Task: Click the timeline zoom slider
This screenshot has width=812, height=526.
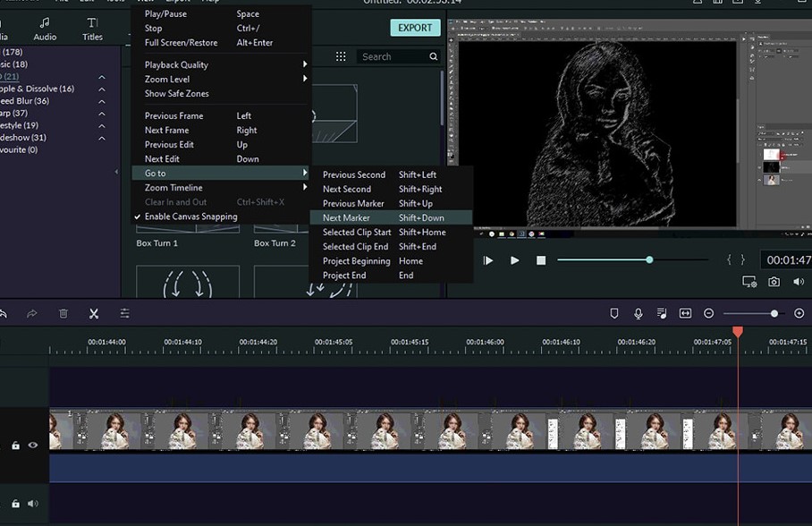Action: 754,313
